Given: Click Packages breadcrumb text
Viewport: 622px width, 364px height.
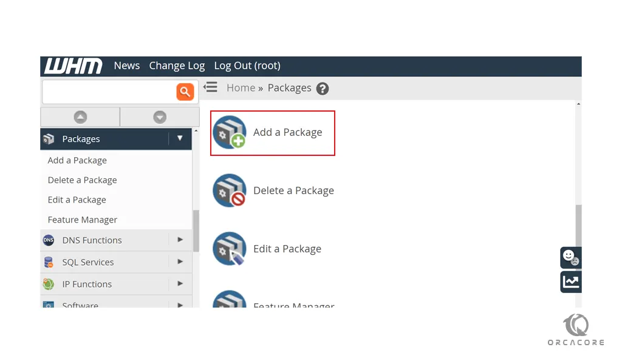Looking at the screenshot, I should [289, 88].
